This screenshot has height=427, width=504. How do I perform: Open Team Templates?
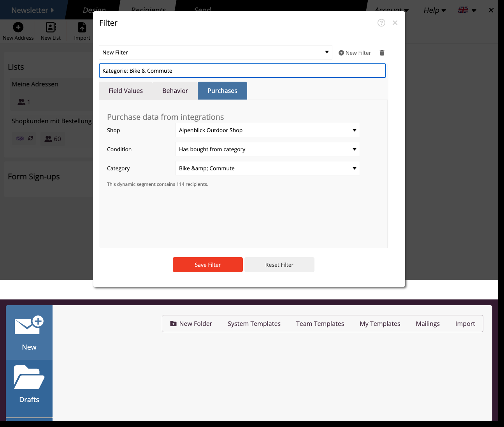320,324
